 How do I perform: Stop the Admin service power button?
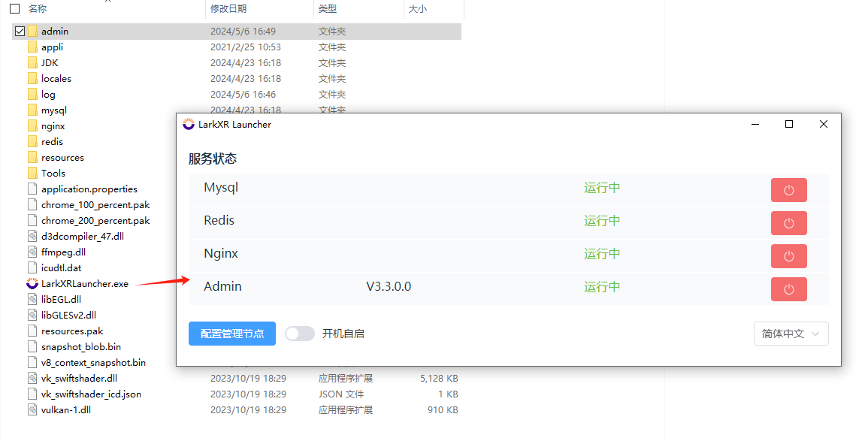click(789, 288)
